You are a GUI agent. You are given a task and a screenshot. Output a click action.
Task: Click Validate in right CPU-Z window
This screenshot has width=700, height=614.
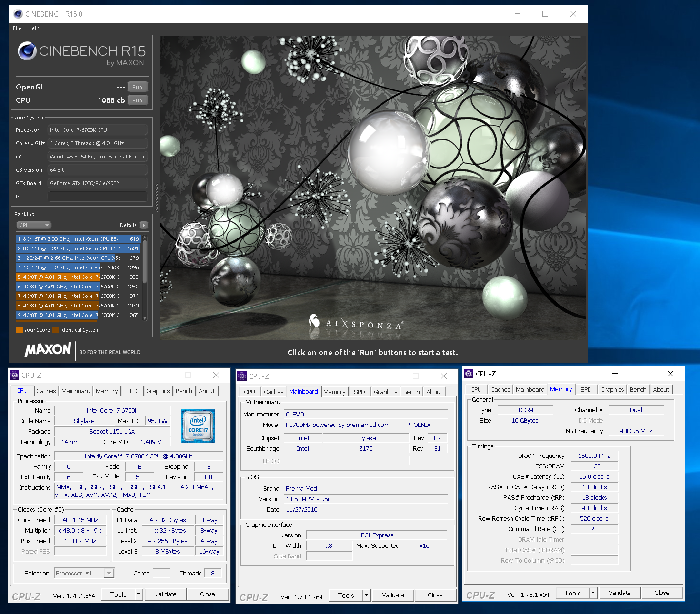(x=620, y=593)
